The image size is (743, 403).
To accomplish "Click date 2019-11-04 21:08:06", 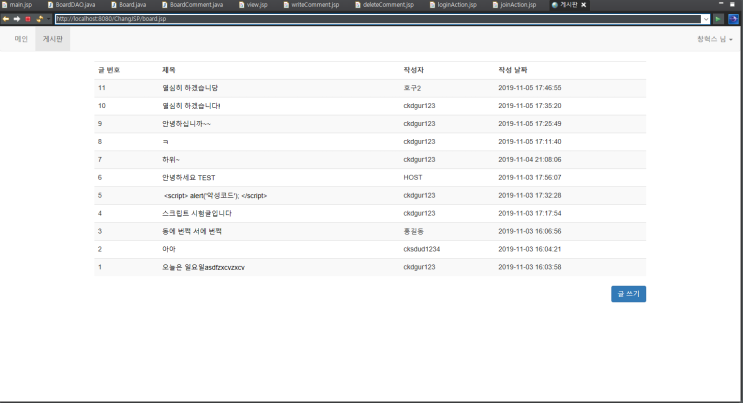I will tap(530, 160).
